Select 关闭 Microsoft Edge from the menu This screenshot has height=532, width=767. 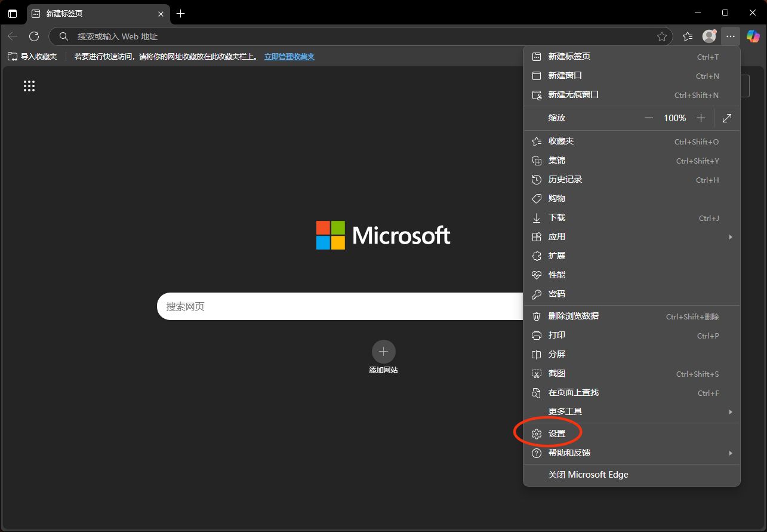(x=632, y=475)
